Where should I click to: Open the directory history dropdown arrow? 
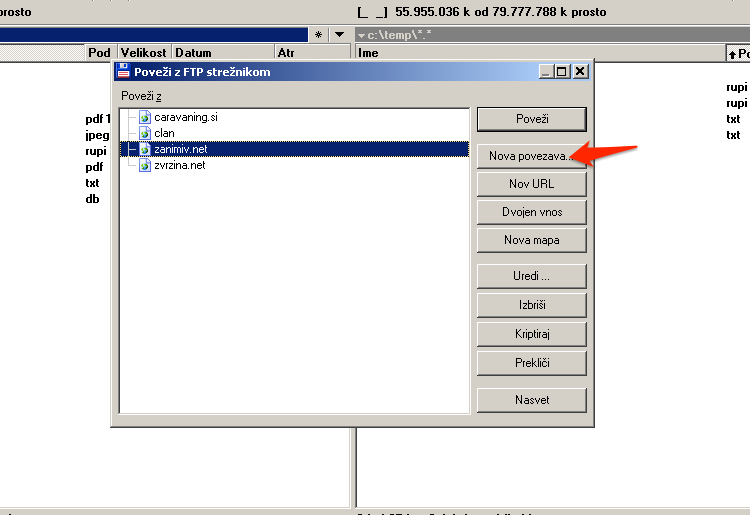[x=339, y=35]
